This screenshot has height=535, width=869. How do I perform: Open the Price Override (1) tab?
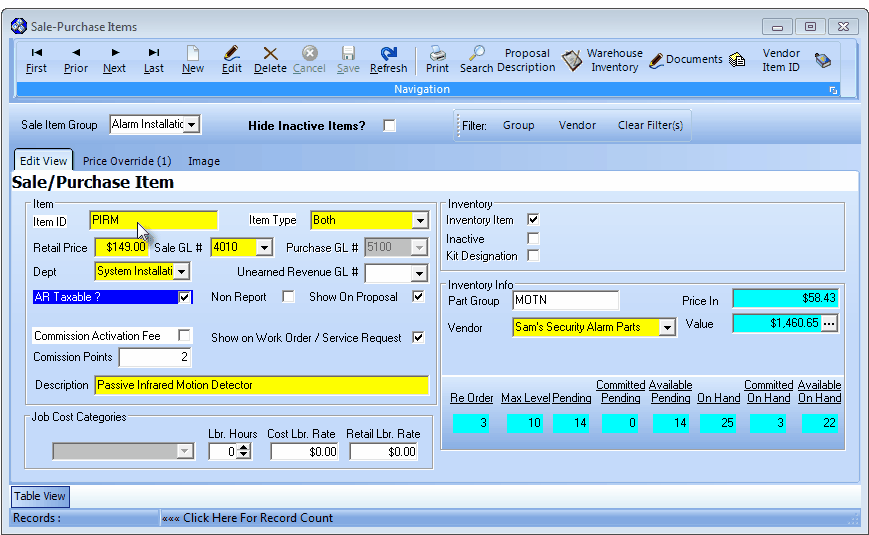[127, 161]
